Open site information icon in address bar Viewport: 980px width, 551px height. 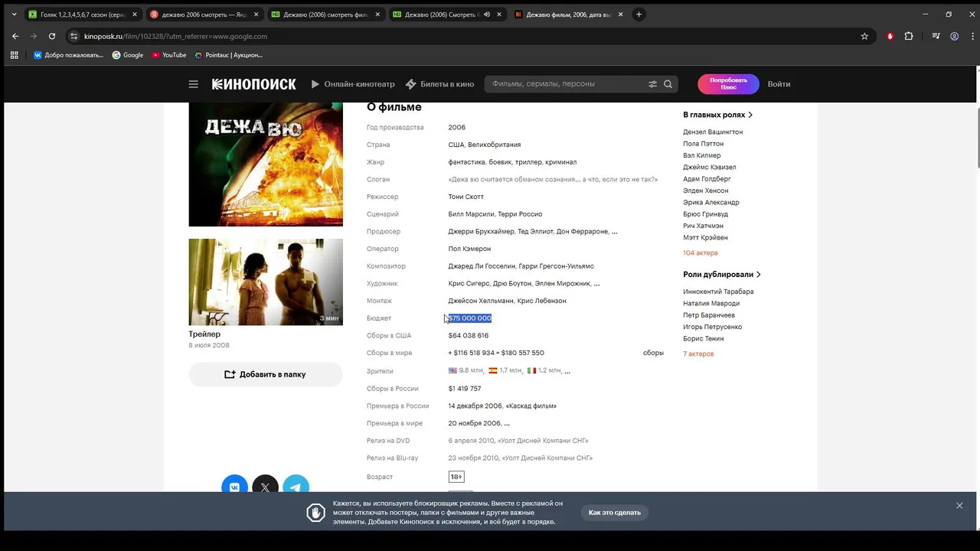click(73, 36)
